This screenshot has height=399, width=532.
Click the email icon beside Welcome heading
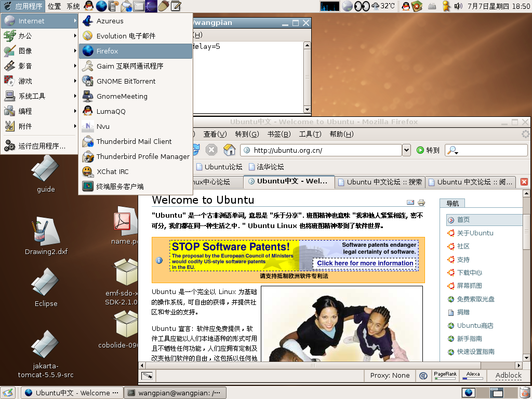410,203
